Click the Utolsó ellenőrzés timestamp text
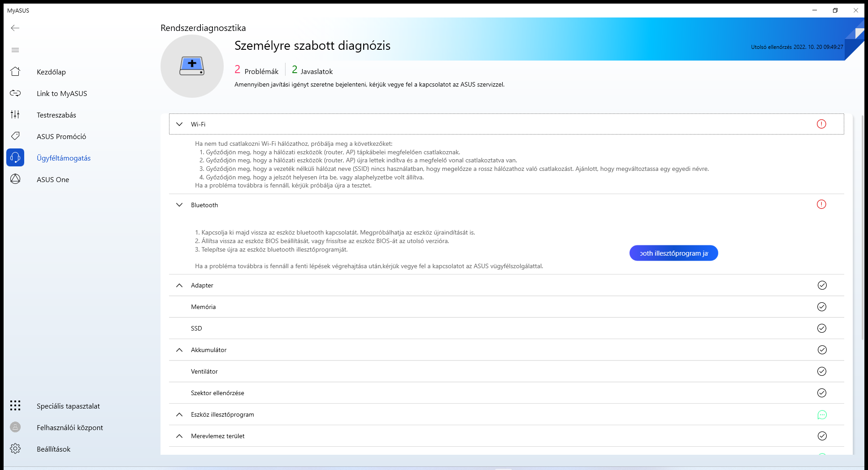This screenshot has width=868, height=470. 797,47
